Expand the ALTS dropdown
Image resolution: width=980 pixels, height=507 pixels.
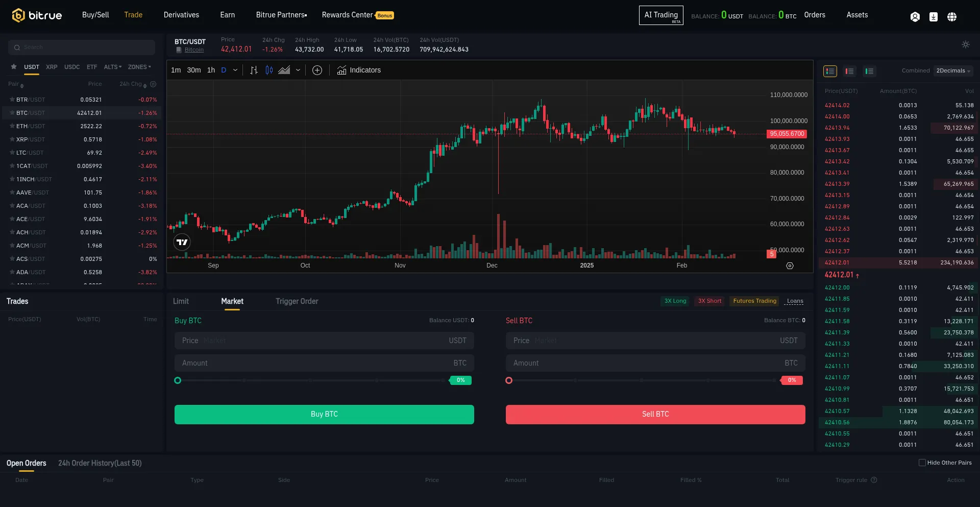(112, 67)
